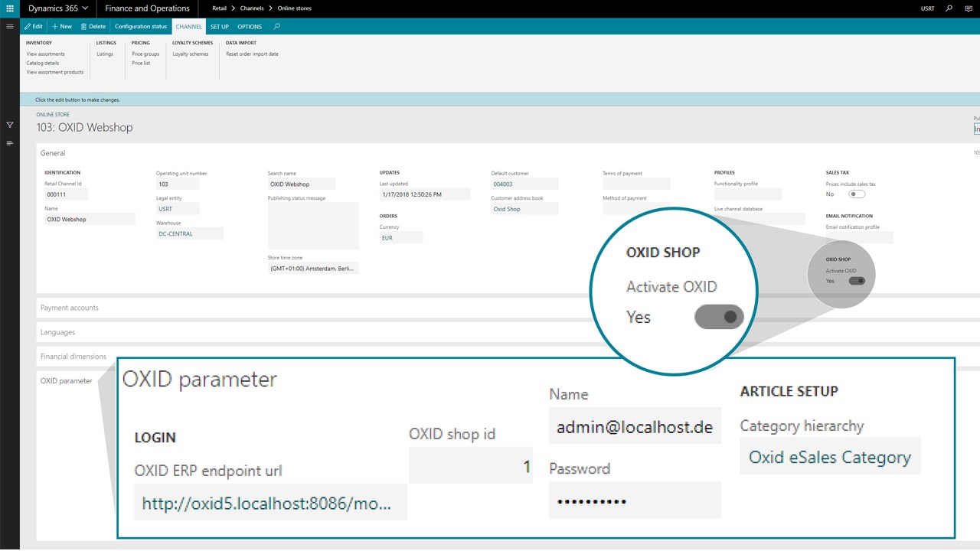Image resolution: width=980 pixels, height=551 pixels.
Task: Switch to the SET UP tab
Action: tap(220, 26)
